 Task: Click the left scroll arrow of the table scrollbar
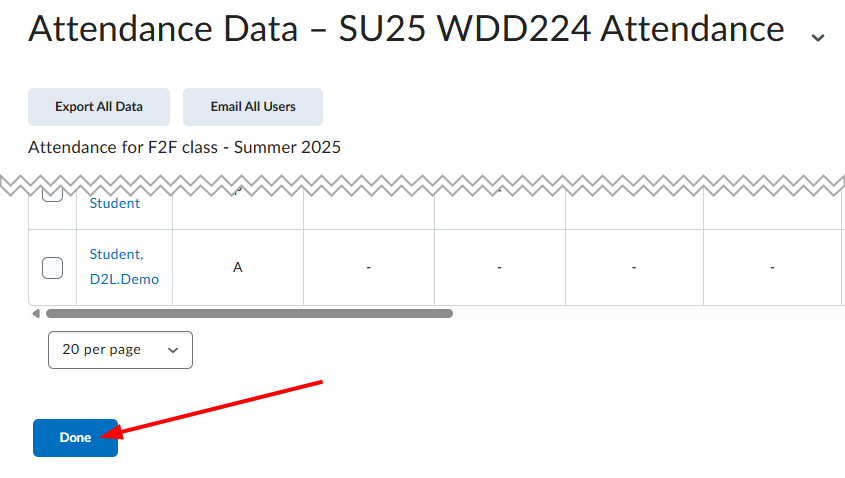(36, 314)
